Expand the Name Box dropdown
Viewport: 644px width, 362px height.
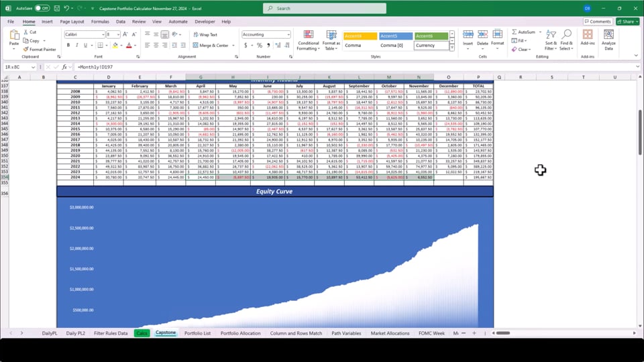point(34,67)
